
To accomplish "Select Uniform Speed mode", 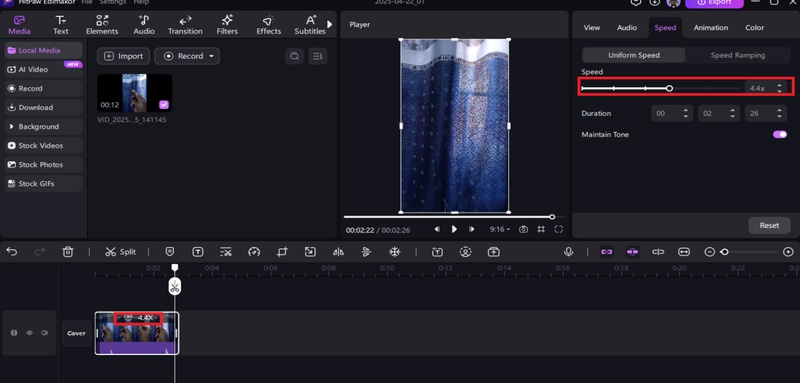I will click(x=634, y=55).
